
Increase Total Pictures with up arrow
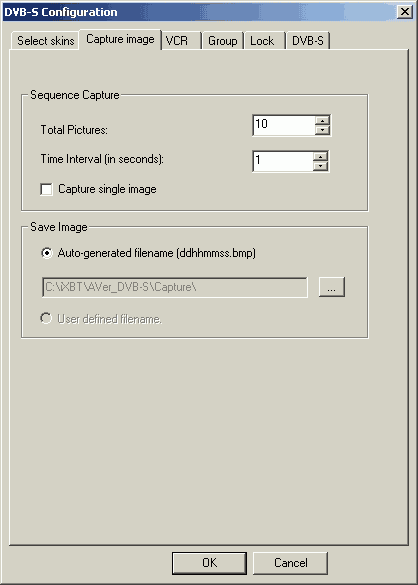coord(322,121)
